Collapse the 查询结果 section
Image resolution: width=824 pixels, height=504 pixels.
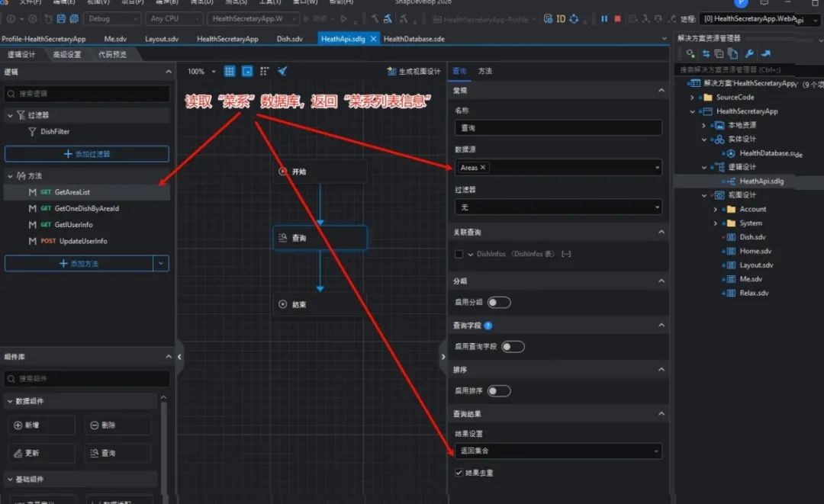[661, 414]
